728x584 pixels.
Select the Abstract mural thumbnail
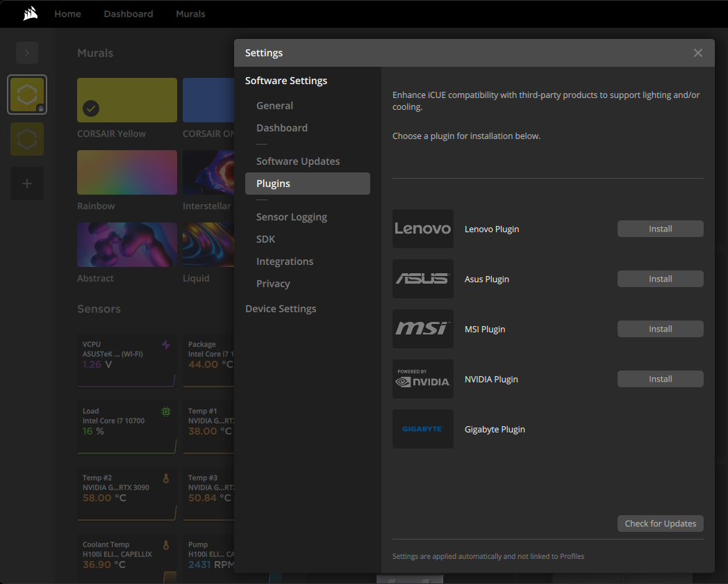[x=127, y=245]
